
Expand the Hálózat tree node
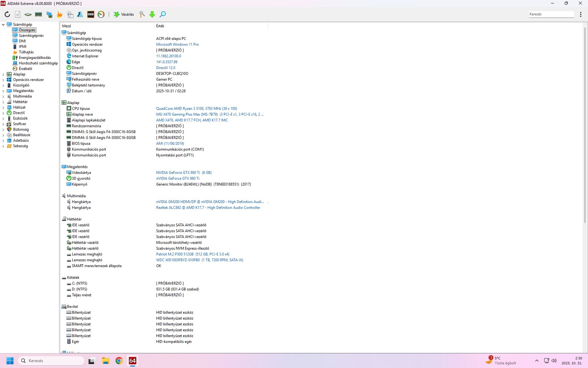click(3, 107)
